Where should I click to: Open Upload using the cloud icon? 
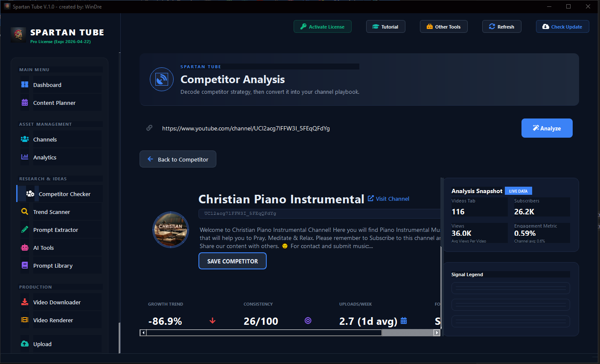click(x=25, y=344)
